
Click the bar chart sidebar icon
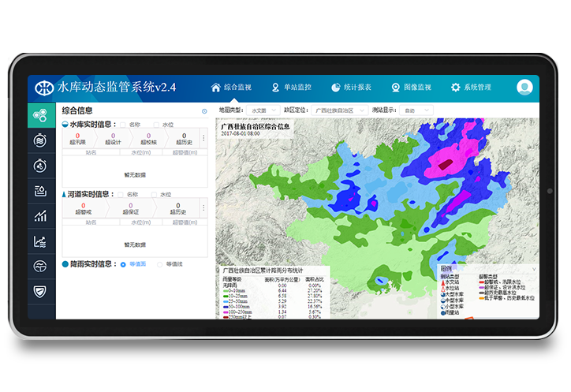pos(41,216)
